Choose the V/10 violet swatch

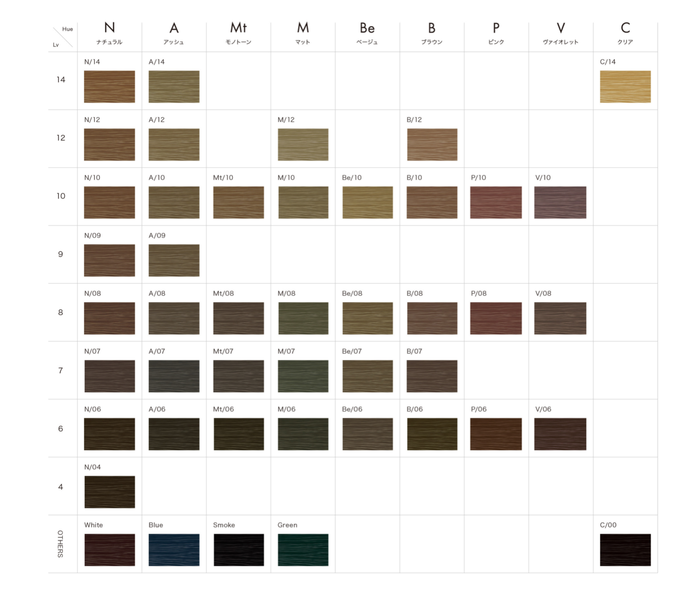tap(560, 203)
